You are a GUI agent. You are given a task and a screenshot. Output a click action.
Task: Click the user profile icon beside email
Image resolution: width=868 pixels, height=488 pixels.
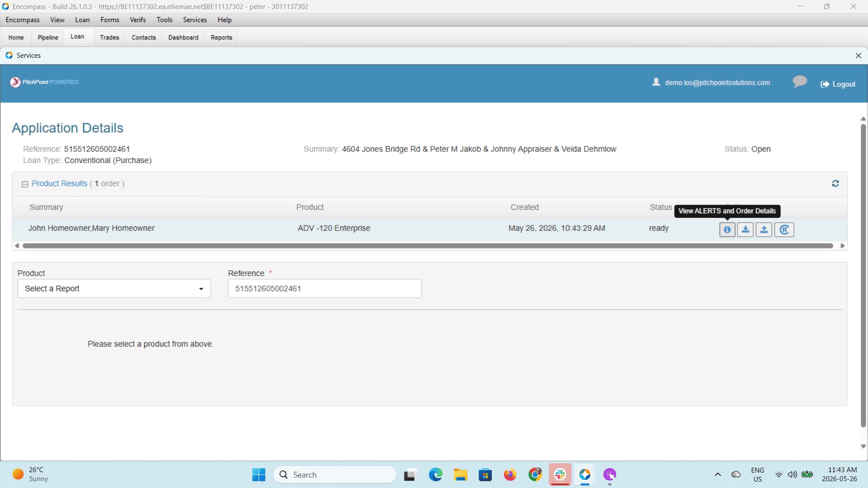click(x=656, y=82)
